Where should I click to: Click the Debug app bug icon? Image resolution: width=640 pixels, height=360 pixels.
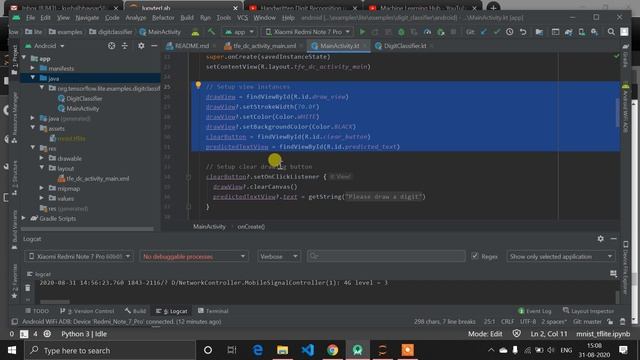[401, 32]
